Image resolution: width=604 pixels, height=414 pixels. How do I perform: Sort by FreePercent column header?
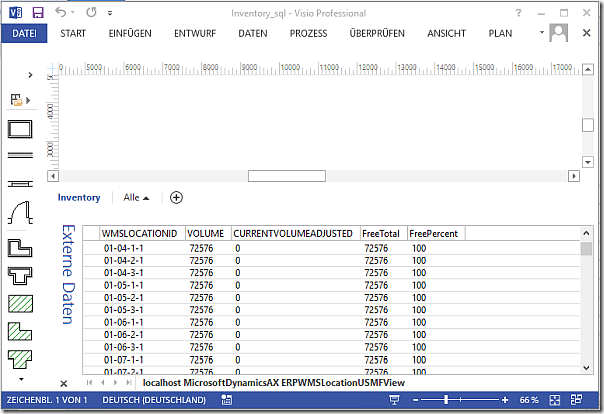(x=436, y=233)
